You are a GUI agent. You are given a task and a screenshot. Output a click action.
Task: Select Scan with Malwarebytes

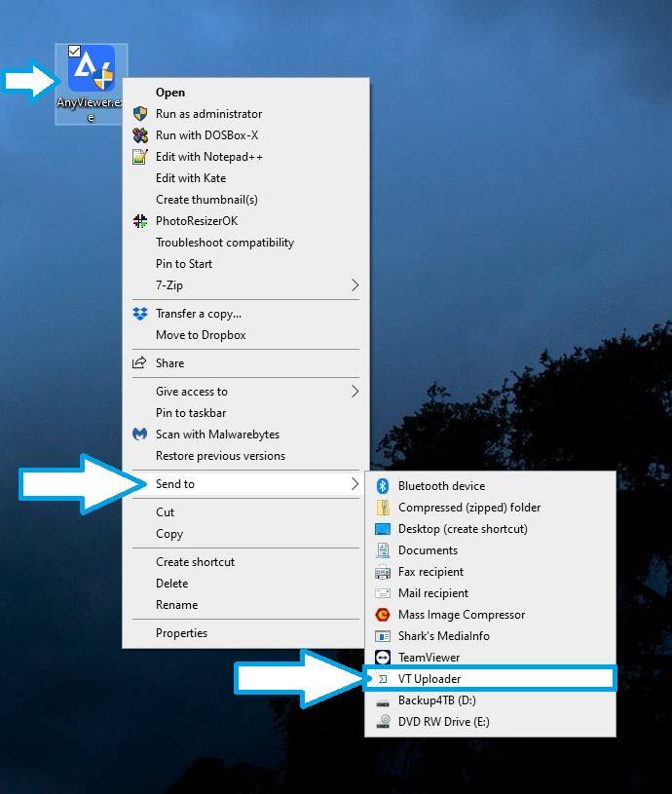(x=246, y=434)
